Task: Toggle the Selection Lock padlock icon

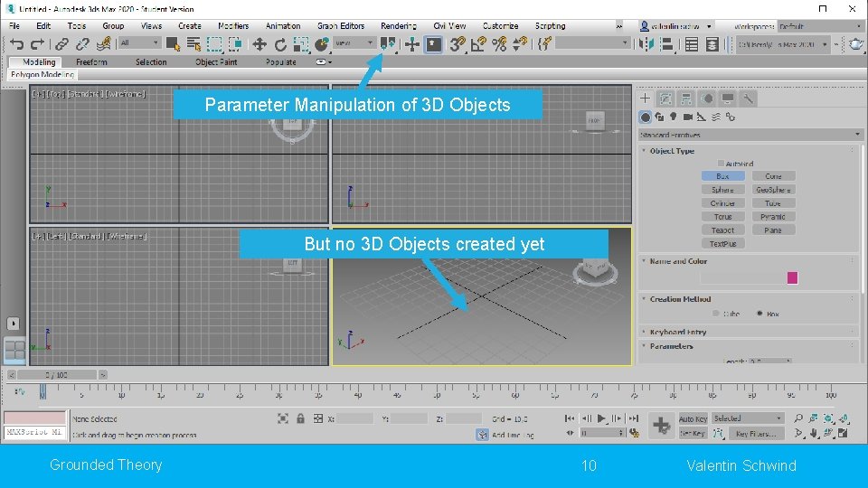Action: [300, 418]
